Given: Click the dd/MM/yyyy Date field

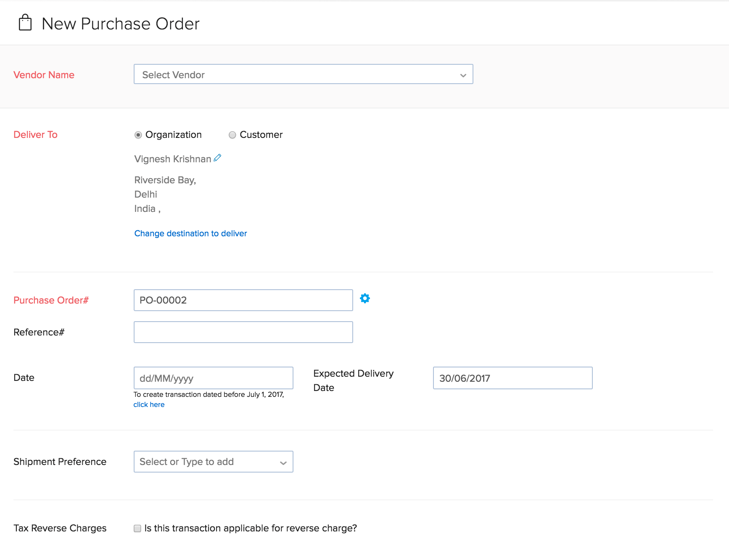Looking at the screenshot, I should point(213,378).
